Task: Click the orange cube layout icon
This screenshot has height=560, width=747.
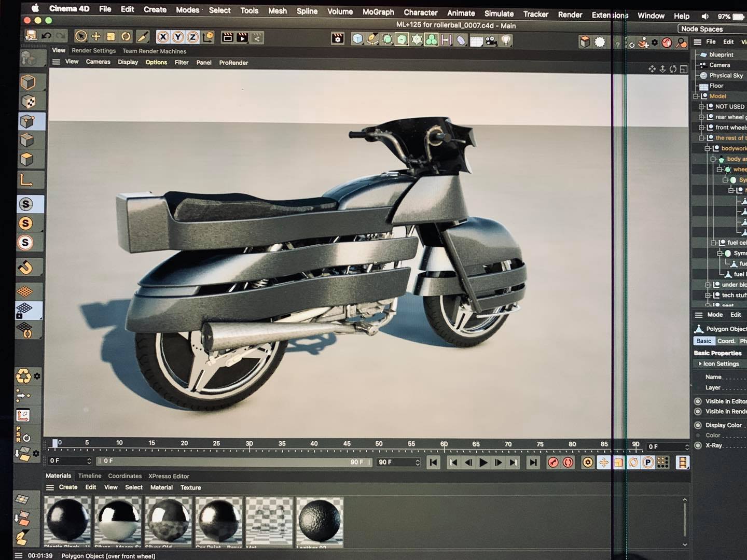Action: 585,42
